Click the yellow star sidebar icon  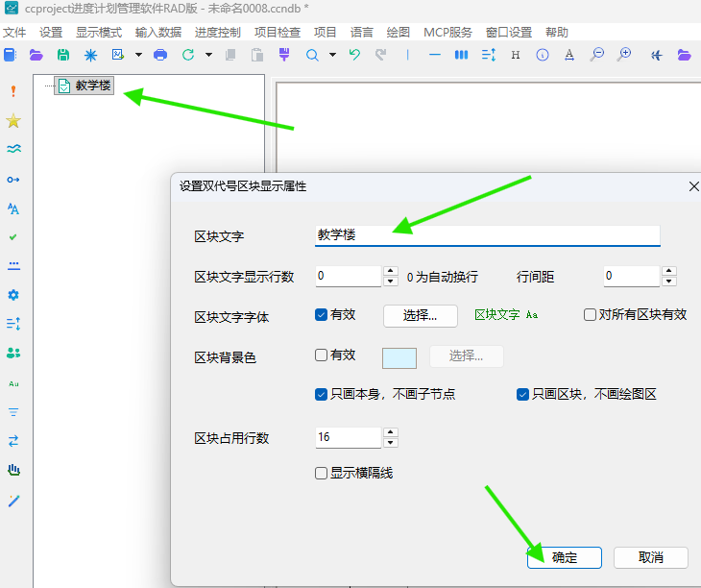(13, 121)
